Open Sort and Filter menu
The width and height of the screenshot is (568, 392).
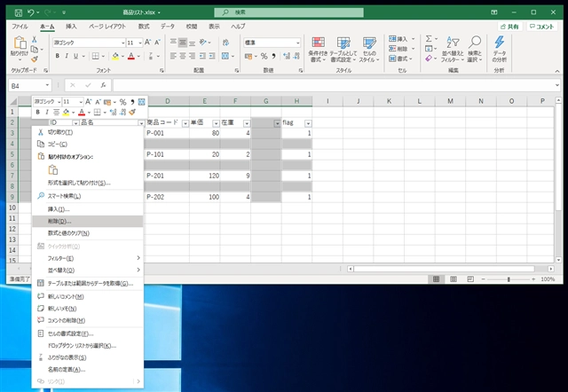click(453, 50)
